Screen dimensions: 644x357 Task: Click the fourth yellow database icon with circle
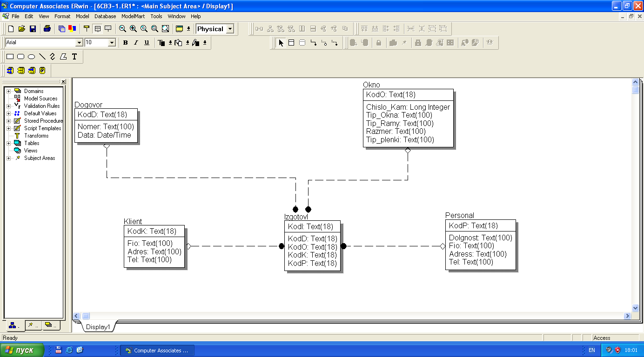click(x=42, y=71)
